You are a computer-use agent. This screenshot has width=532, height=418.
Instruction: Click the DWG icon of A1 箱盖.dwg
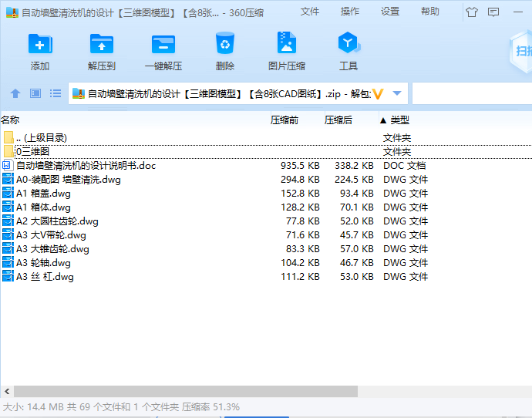(8, 193)
